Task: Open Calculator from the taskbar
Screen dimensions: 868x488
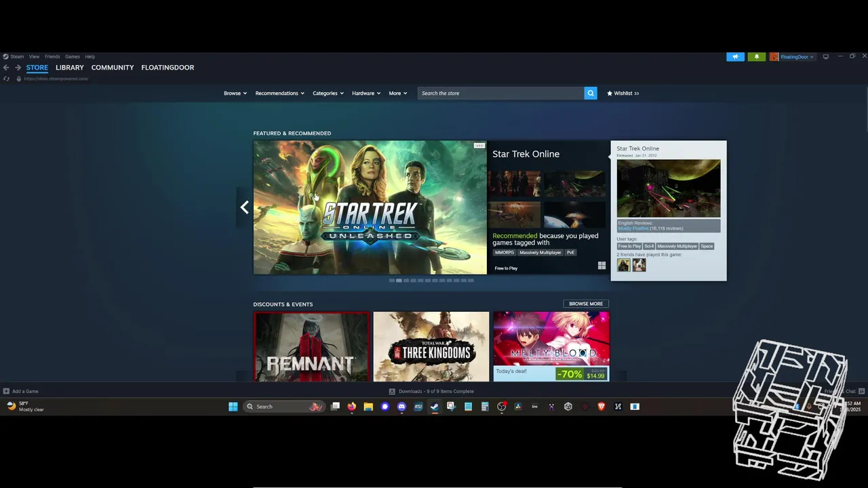Action: [485, 407]
